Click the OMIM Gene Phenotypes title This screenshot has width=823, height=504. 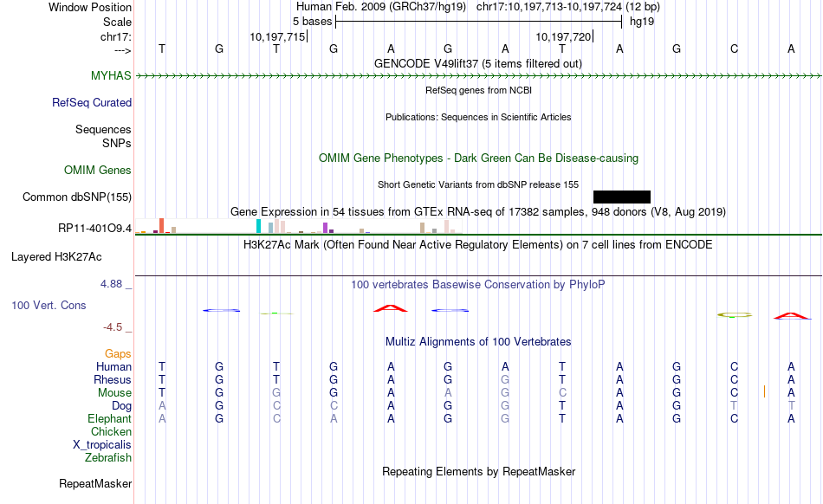478,158
